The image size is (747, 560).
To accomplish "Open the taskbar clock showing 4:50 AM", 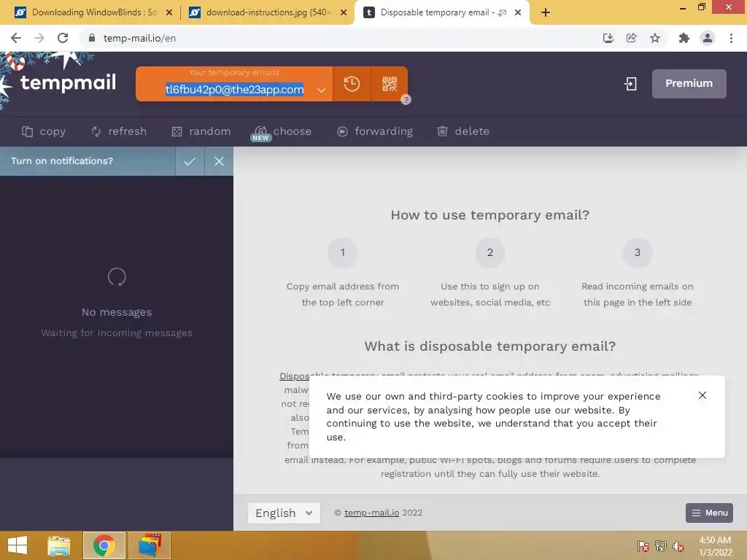I will [x=715, y=546].
